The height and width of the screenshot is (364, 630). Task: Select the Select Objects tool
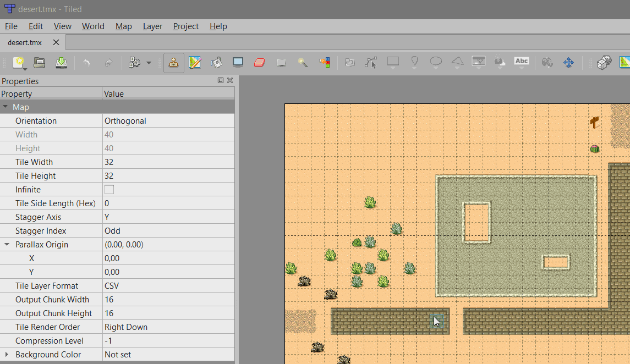coord(350,63)
